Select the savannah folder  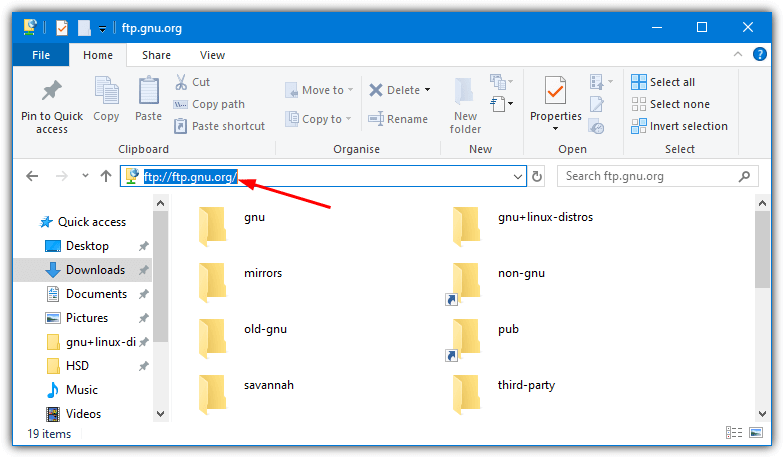click(246, 393)
